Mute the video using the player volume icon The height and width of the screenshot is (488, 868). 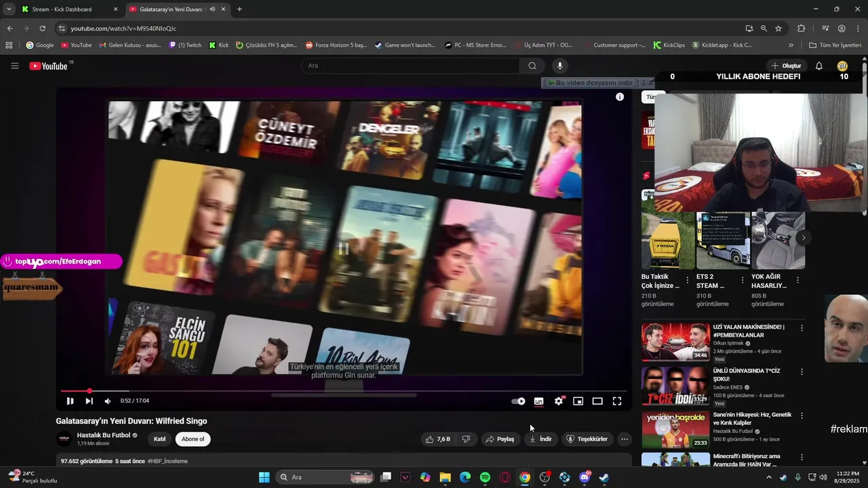coord(107,401)
